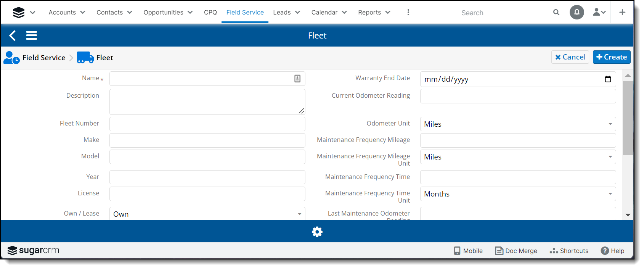
Task: Click the Name input field
Action: pyautogui.click(x=207, y=79)
